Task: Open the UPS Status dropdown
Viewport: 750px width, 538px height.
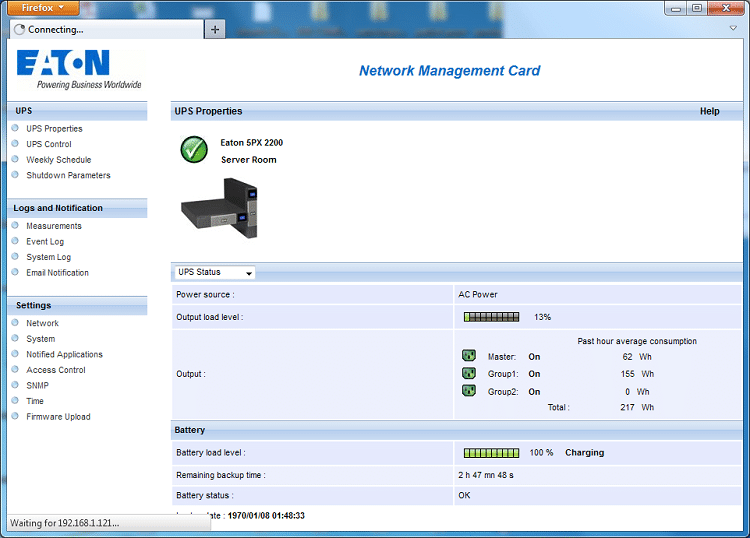Action: 214,273
